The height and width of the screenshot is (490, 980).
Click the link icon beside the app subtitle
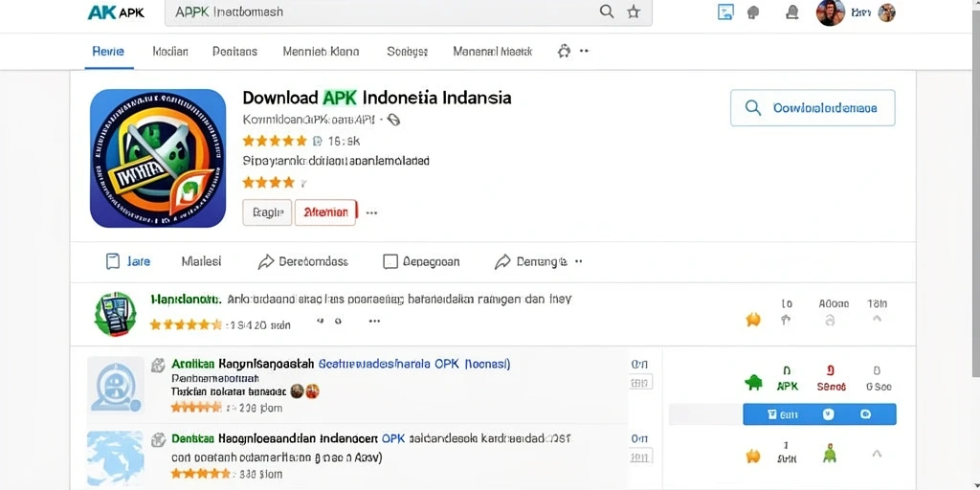click(x=393, y=120)
